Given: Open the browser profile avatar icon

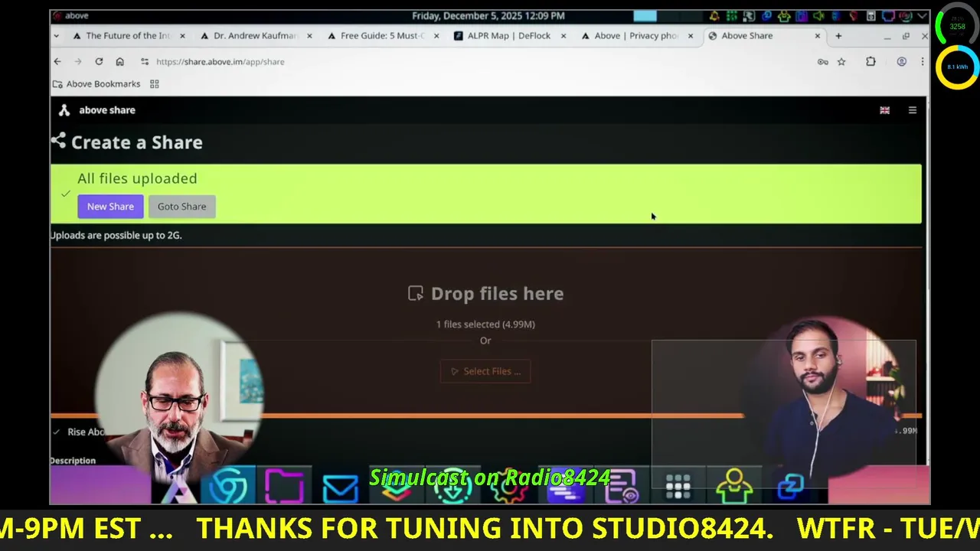Looking at the screenshot, I should 902,61.
